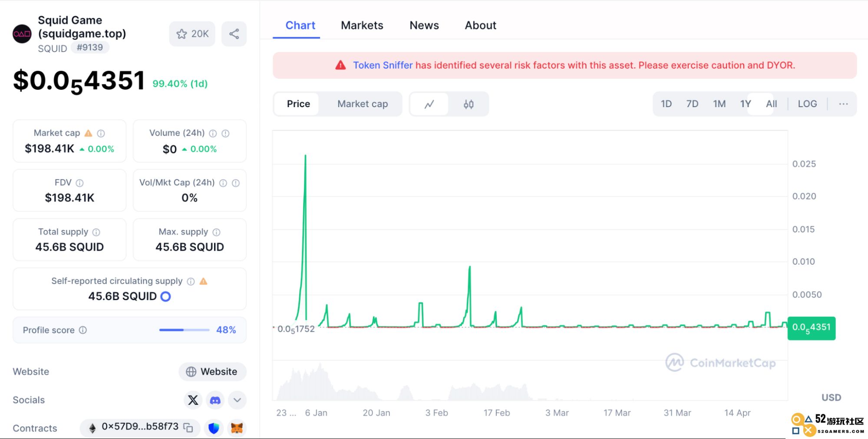The height and width of the screenshot is (439, 868).
Task: Click the $0 Volume (24h) value
Action: click(x=169, y=149)
